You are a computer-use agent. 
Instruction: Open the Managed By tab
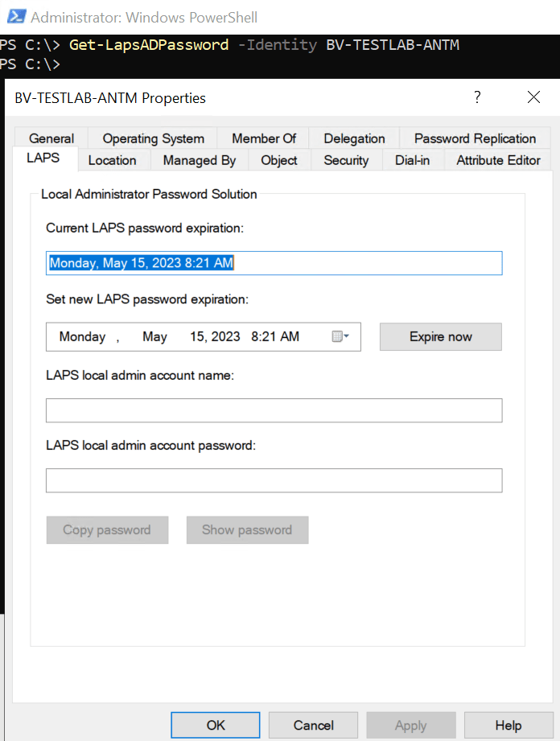(199, 160)
